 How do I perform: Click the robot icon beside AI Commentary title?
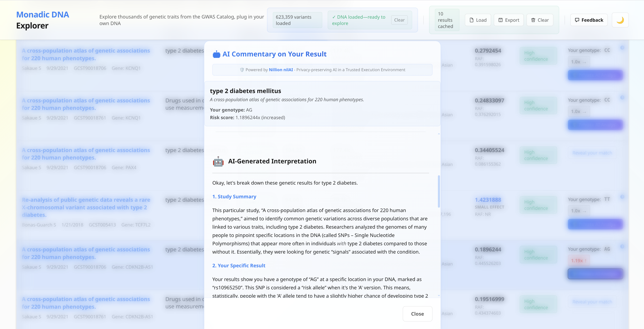point(216,54)
